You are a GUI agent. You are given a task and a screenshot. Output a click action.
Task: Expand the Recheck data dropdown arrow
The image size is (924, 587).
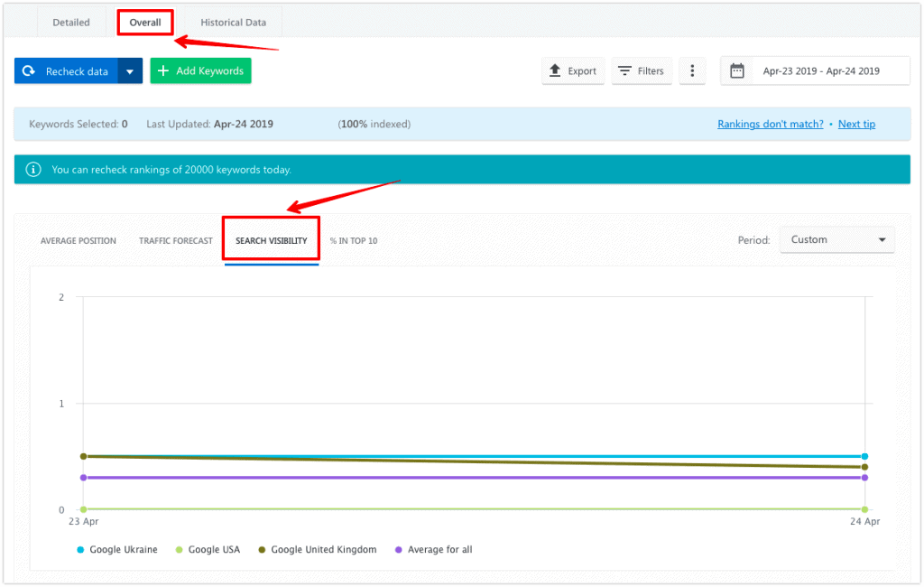(x=130, y=70)
